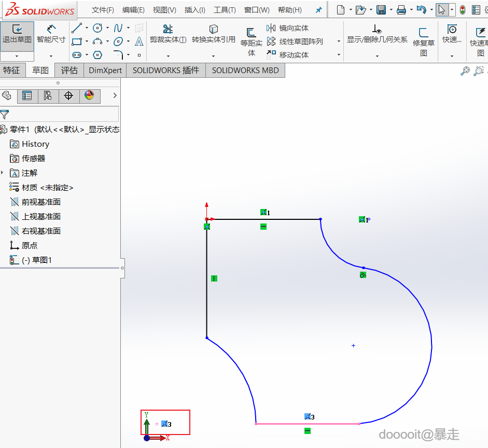Open the DisplayManager color ball tab
Screen dimensions: 488x448
(x=89, y=95)
